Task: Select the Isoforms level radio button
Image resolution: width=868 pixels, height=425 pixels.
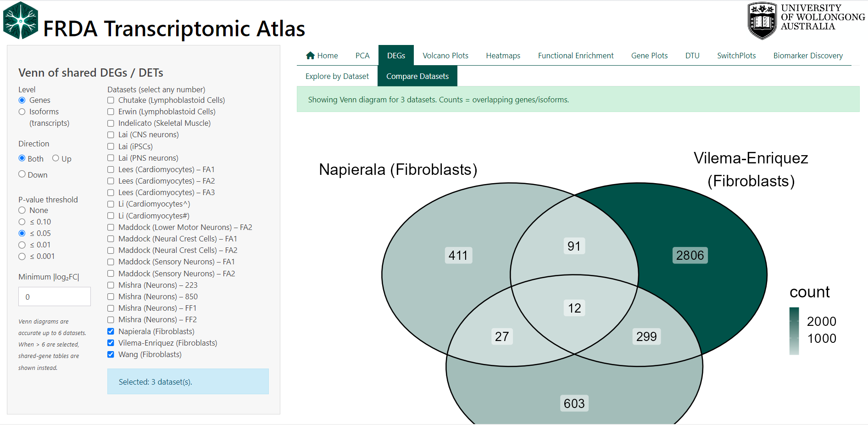Action: pos(22,112)
